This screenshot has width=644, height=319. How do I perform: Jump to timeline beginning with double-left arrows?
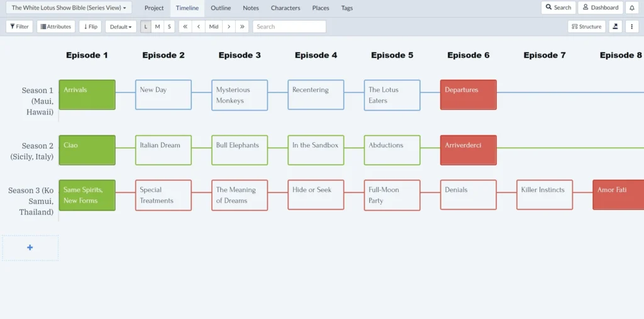(x=186, y=26)
